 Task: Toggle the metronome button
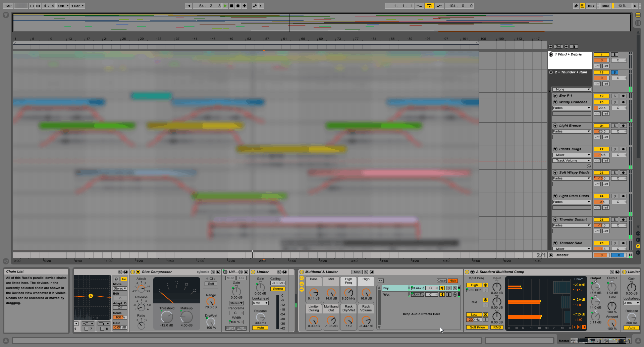61,6
